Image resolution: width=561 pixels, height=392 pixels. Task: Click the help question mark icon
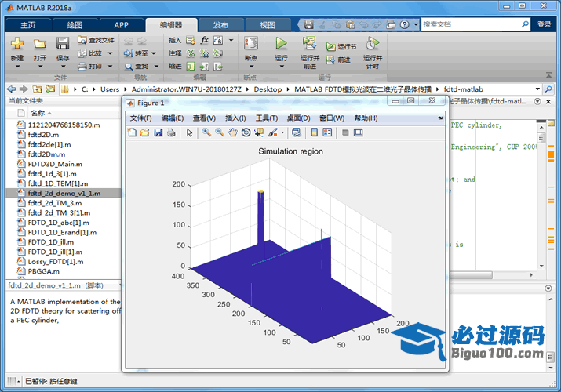[x=404, y=24]
